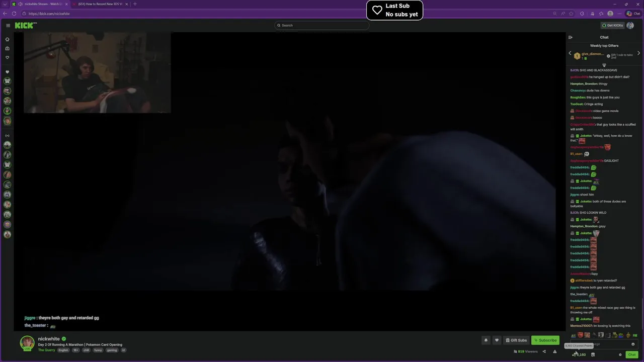Click the English language tag
Screen dimensions: 644x362
pos(63,350)
